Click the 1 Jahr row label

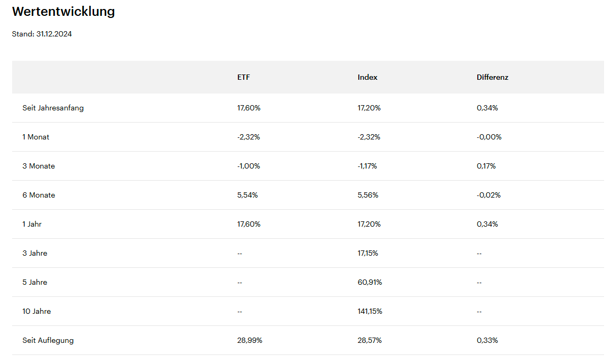(32, 224)
